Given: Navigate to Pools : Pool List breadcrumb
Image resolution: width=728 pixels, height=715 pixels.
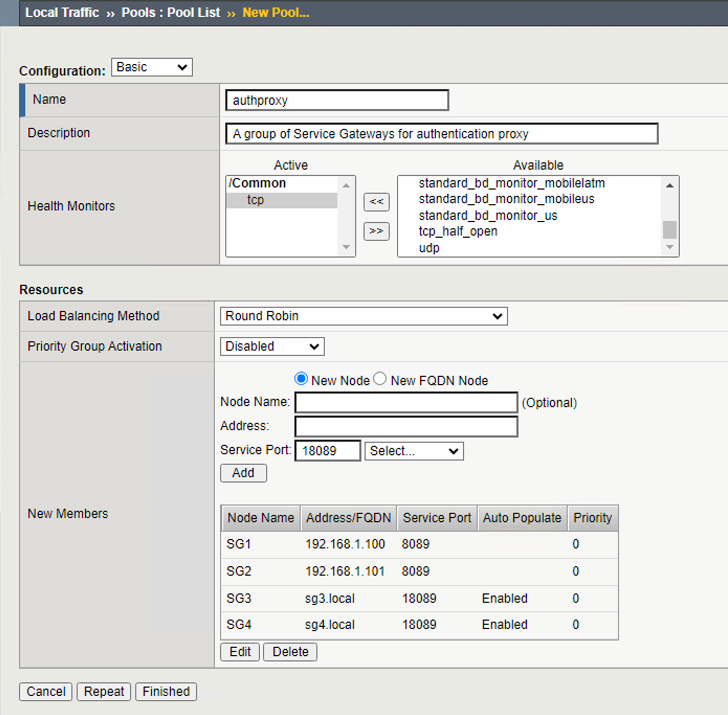Looking at the screenshot, I should 170,12.
